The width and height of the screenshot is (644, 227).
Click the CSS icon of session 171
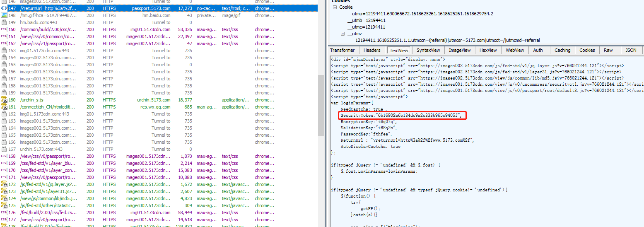(x=4, y=177)
